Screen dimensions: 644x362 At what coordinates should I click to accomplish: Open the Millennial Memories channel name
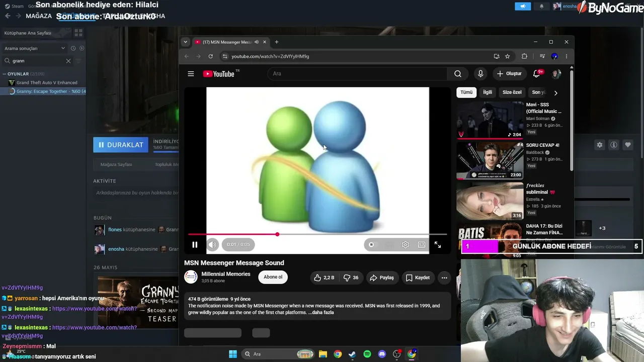coord(226,274)
